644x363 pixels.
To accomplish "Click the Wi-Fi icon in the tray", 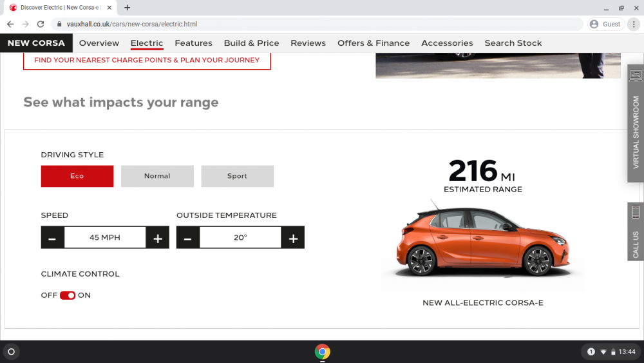I will pyautogui.click(x=603, y=352).
